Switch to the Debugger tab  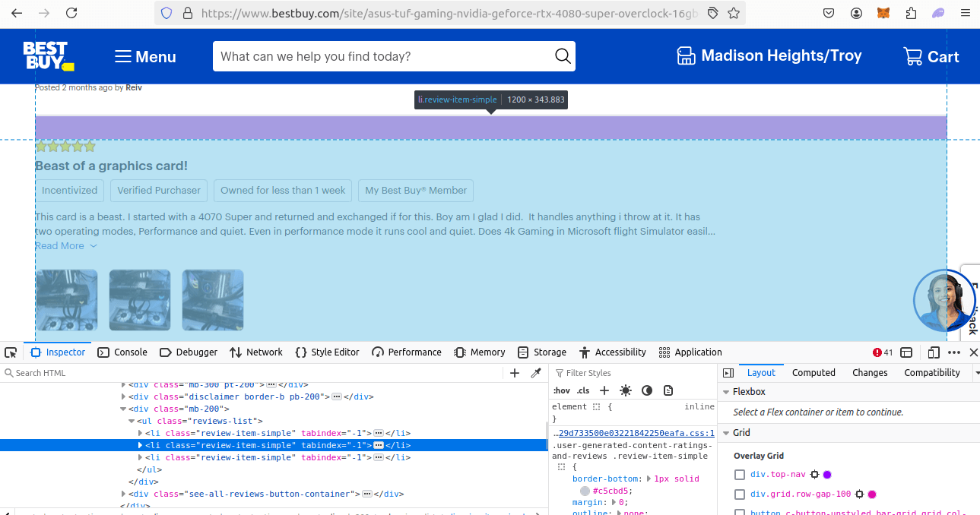pyautogui.click(x=189, y=352)
